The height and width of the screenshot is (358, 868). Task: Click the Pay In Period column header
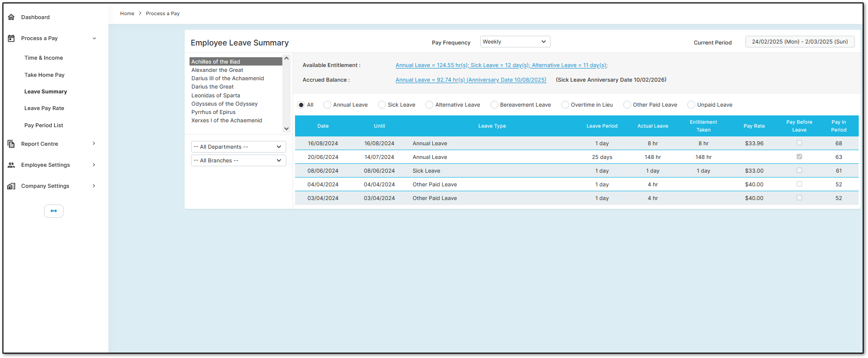[x=839, y=126]
